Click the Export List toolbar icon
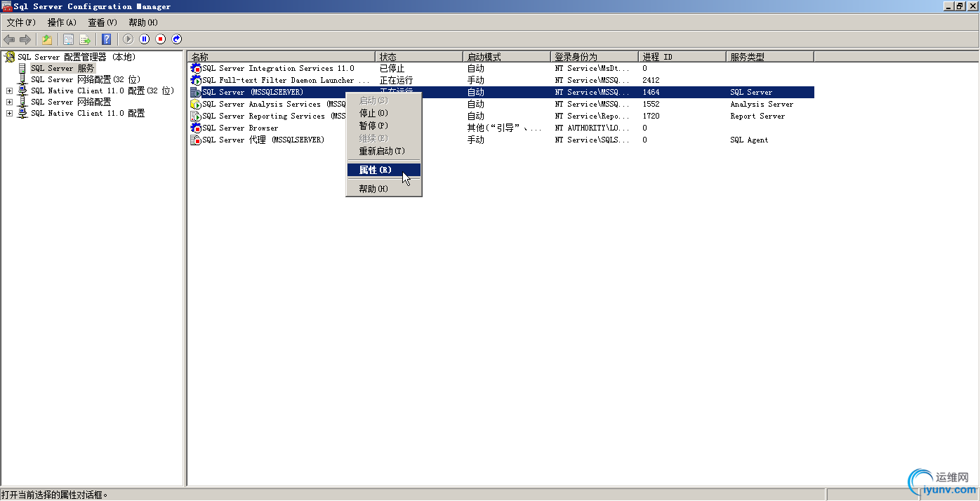Image resolution: width=980 pixels, height=501 pixels. point(85,39)
